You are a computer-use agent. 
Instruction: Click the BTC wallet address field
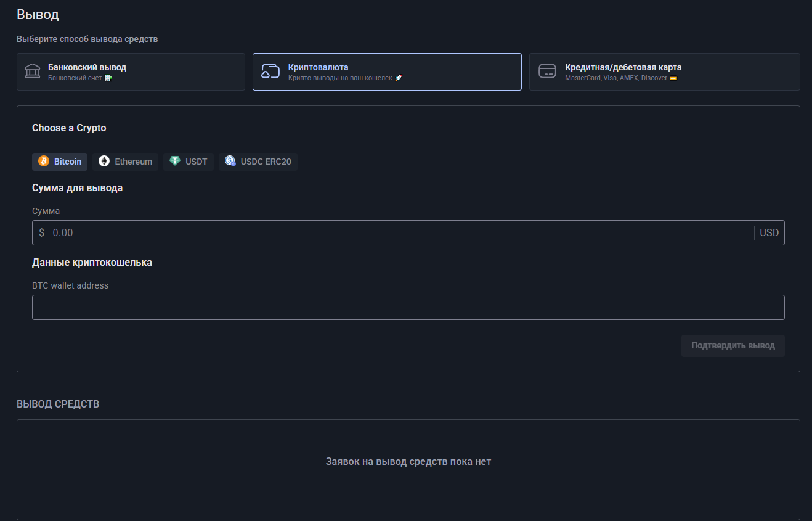[x=408, y=307]
